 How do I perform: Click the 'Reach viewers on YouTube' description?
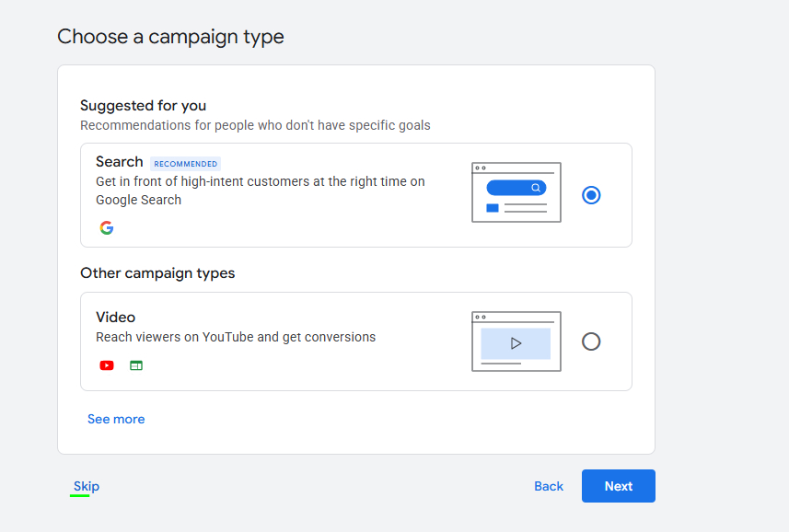click(x=236, y=337)
